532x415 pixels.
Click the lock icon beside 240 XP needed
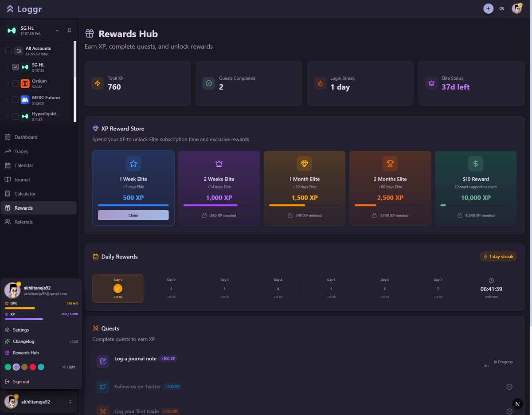pyautogui.click(x=204, y=215)
